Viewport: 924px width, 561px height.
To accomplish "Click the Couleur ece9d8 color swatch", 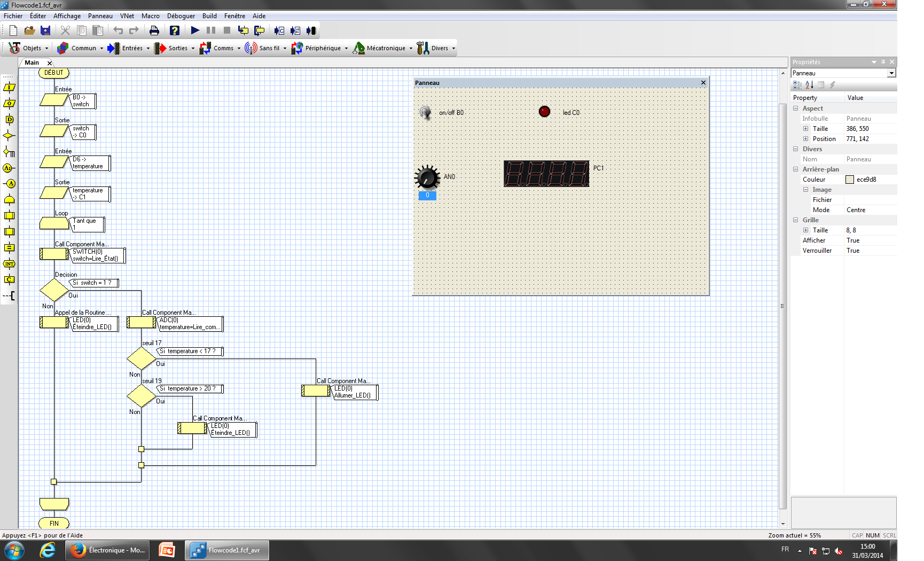I will pos(850,180).
